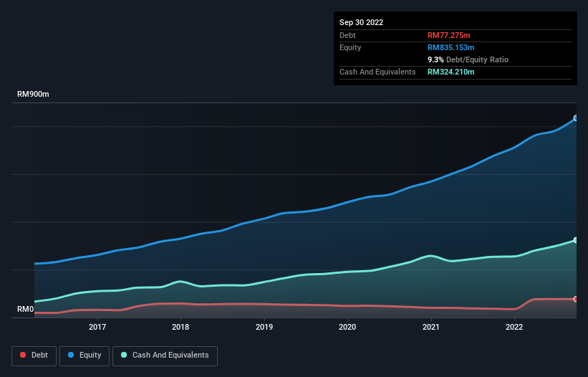
Task: Click the RM900m y-axis label
Action: click(x=33, y=94)
